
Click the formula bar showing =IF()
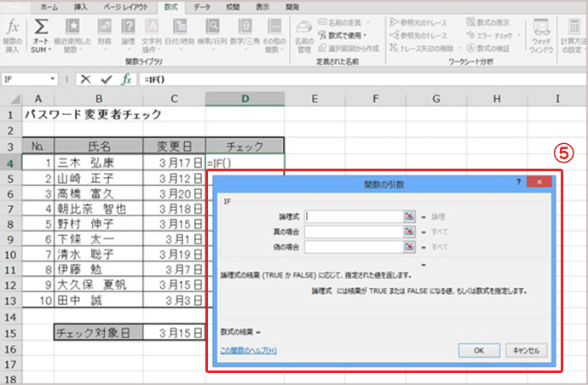click(x=362, y=79)
